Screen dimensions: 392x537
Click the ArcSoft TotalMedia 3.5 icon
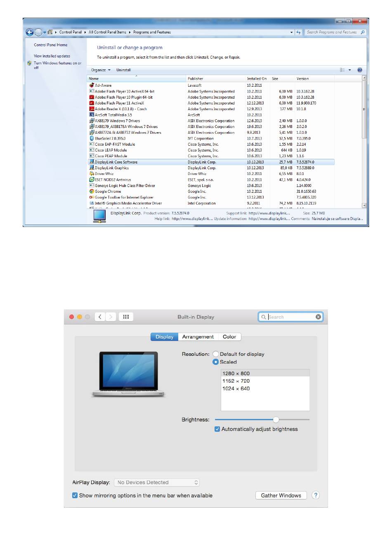92,115
